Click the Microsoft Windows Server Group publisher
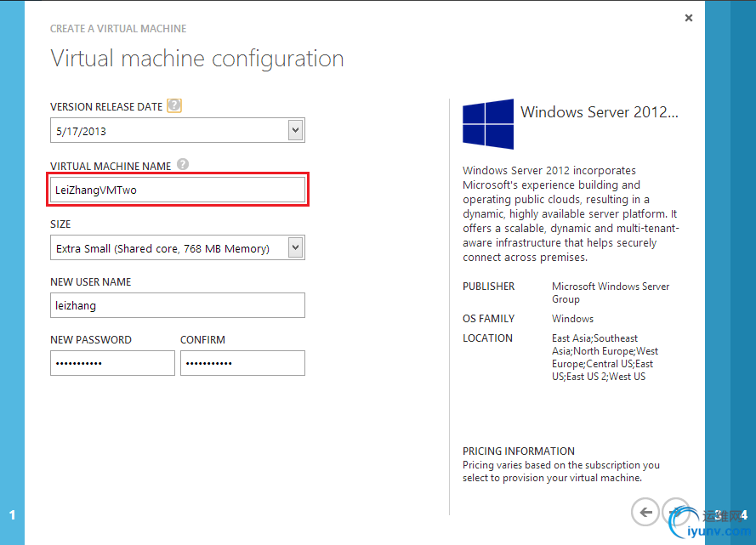The width and height of the screenshot is (756, 545). point(611,292)
